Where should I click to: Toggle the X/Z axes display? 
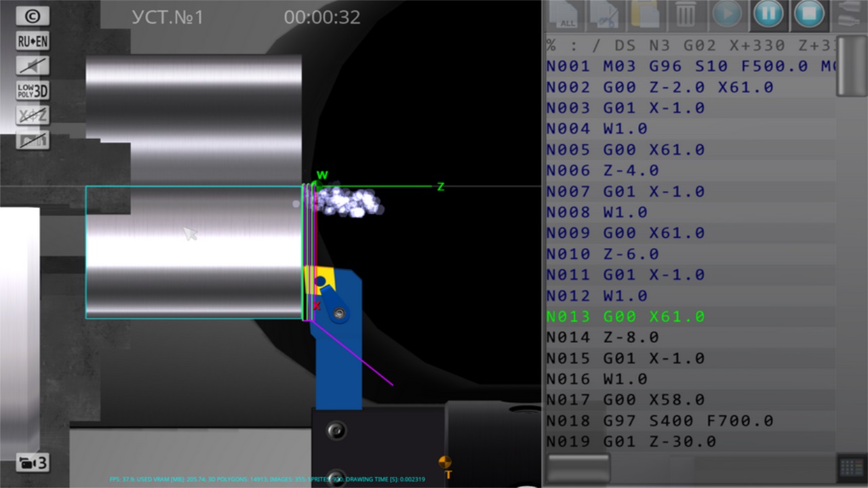click(x=33, y=115)
